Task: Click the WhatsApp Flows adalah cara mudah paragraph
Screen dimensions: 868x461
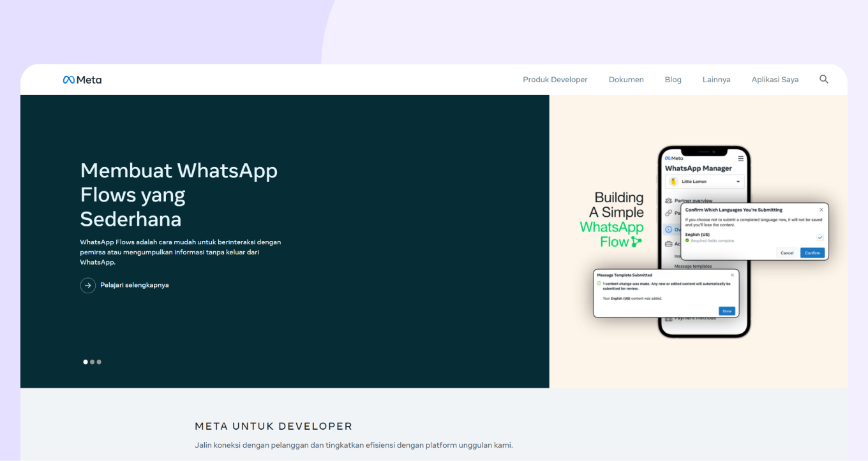Action: pyautogui.click(x=181, y=252)
